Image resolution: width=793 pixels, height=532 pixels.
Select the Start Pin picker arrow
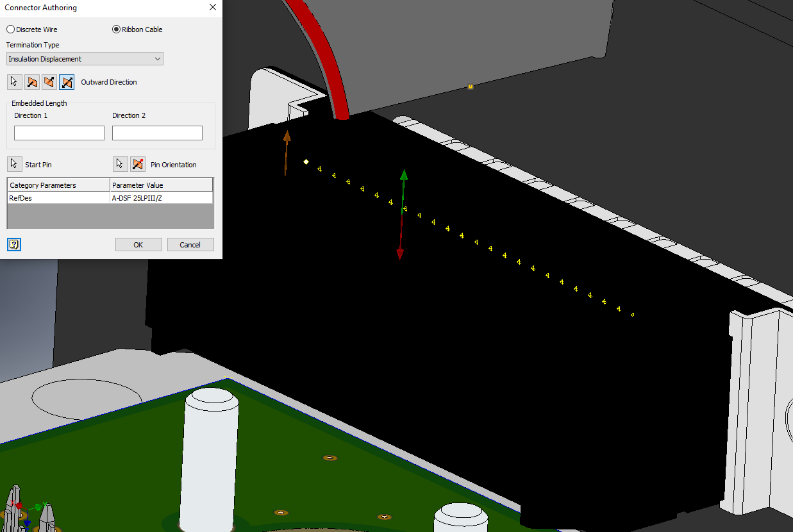(14, 163)
